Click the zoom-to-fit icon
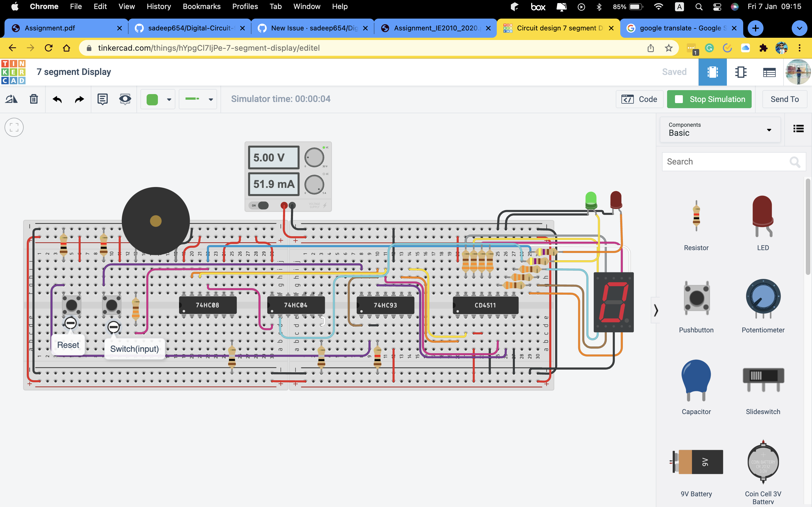 click(x=14, y=127)
